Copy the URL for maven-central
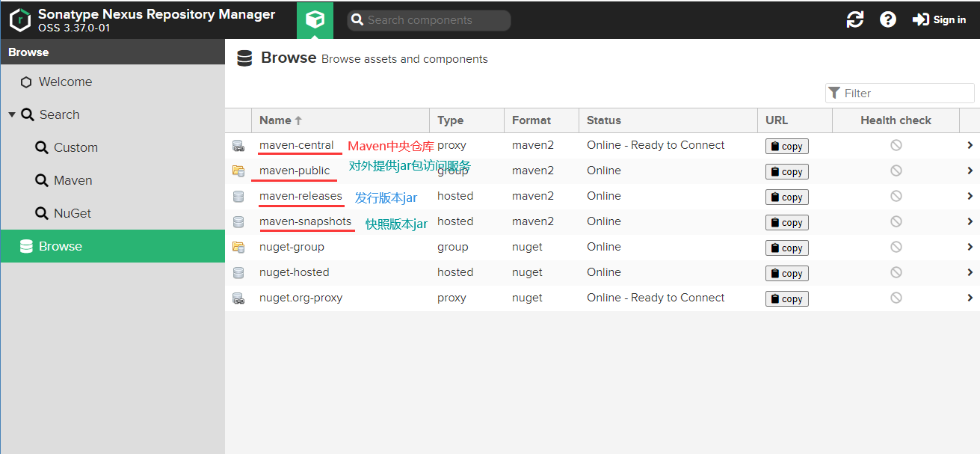This screenshot has width=980, height=454. coord(786,147)
